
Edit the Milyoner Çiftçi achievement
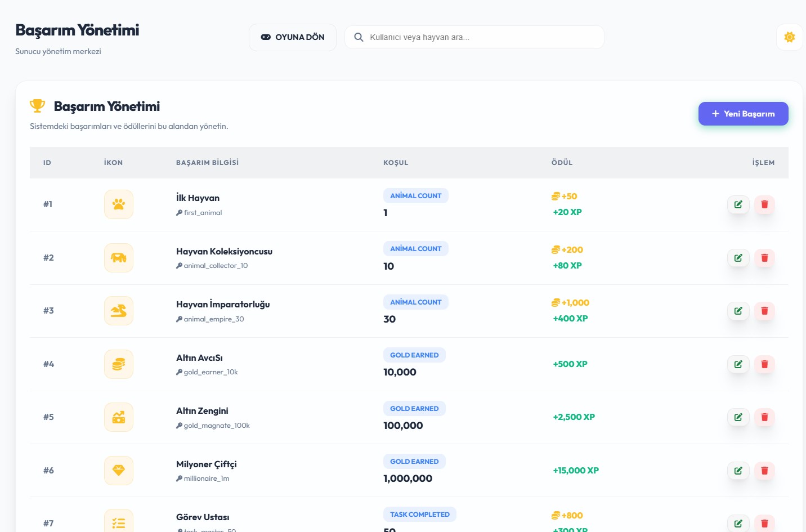coord(738,471)
